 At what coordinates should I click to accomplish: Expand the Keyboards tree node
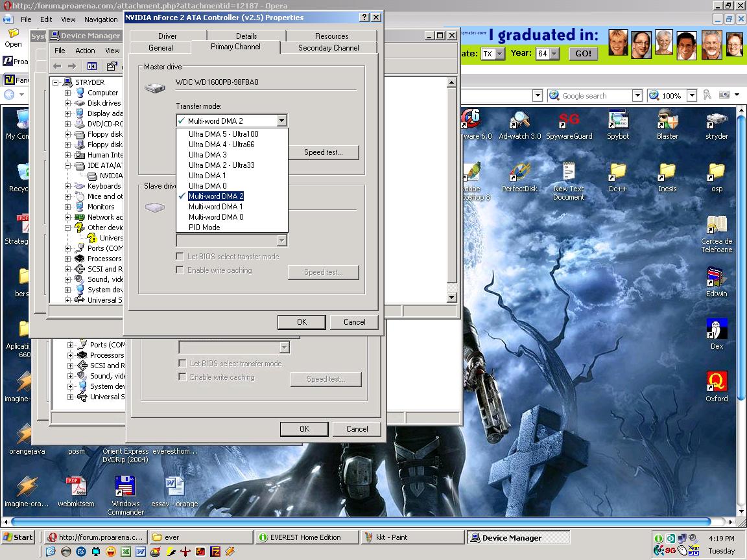pos(67,186)
